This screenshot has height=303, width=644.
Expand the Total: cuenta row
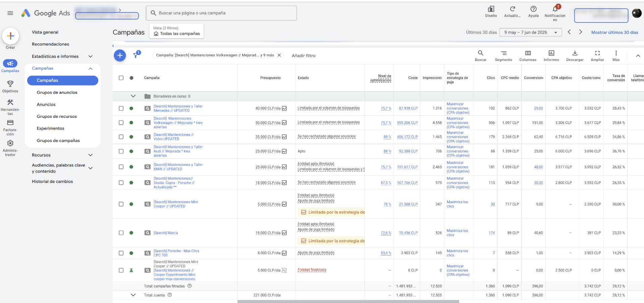[133, 295]
